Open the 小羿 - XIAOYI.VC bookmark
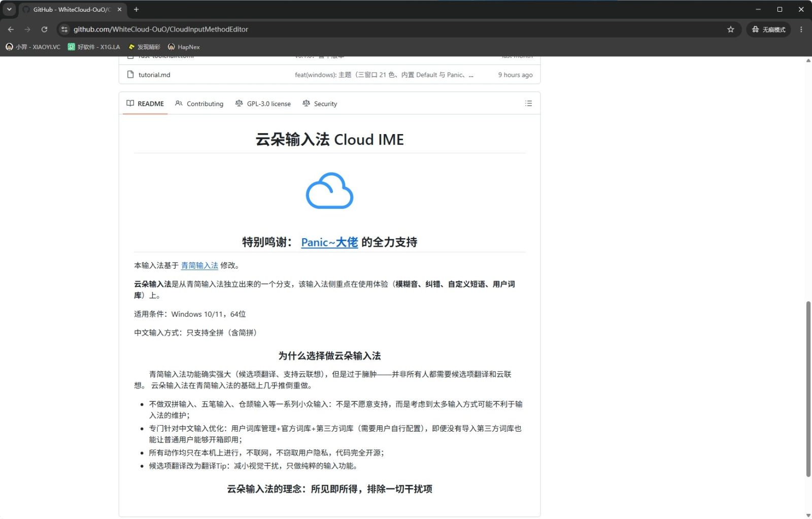The height and width of the screenshot is (519, 812). (x=33, y=47)
